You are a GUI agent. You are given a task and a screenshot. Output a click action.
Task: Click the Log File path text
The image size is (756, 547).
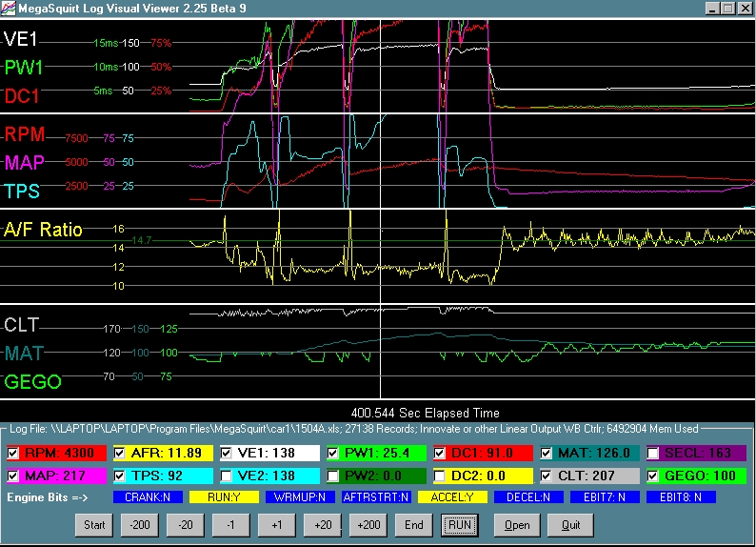click(x=354, y=429)
